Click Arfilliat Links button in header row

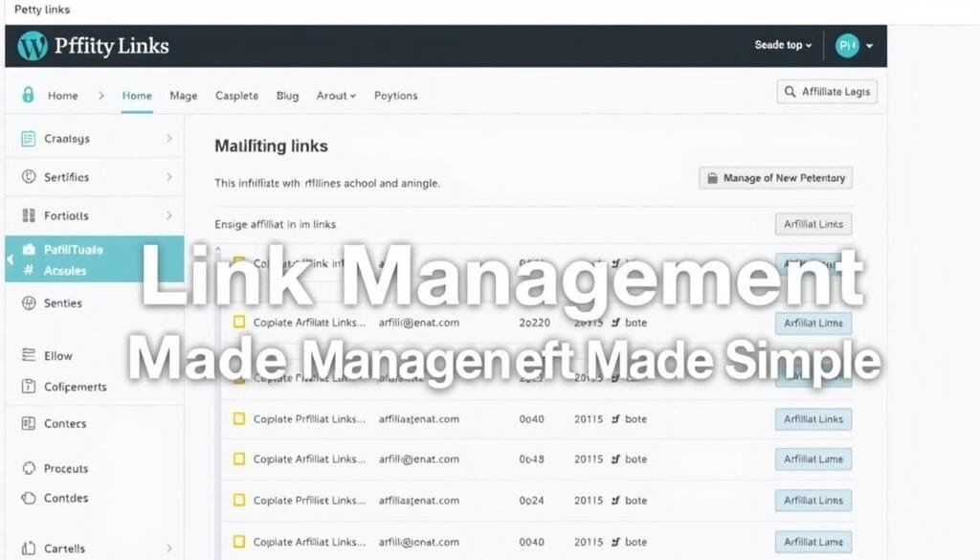[x=813, y=224]
